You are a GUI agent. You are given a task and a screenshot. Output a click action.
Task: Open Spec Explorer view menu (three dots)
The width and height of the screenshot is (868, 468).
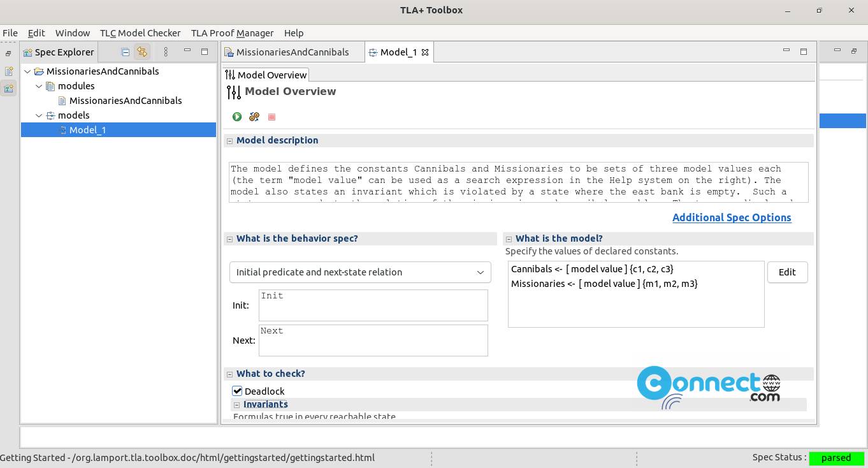pos(166,52)
